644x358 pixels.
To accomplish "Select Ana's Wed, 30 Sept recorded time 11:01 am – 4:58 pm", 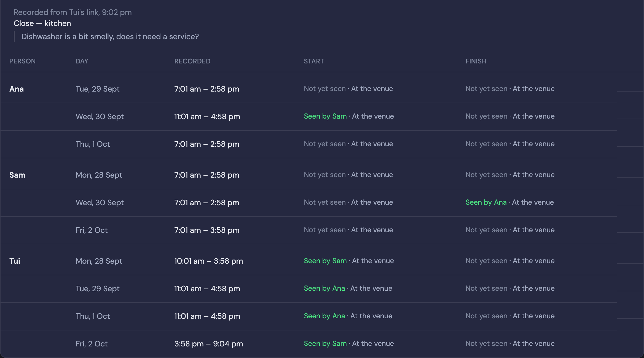I will tap(207, 117).
